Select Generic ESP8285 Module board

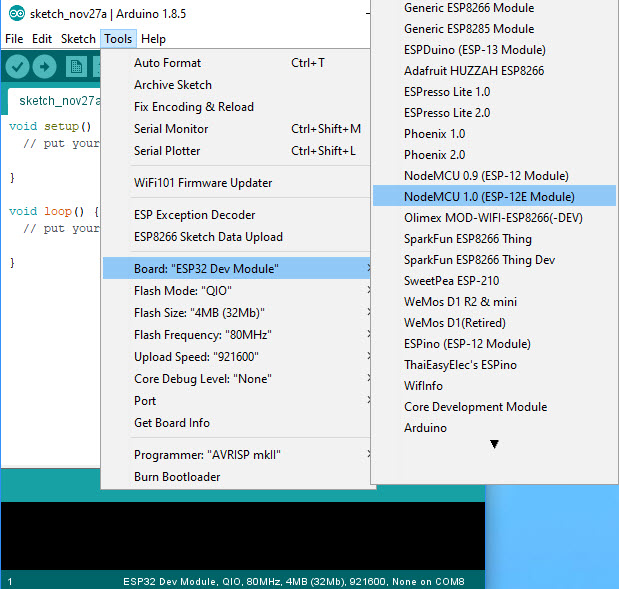tap(494, 29)
